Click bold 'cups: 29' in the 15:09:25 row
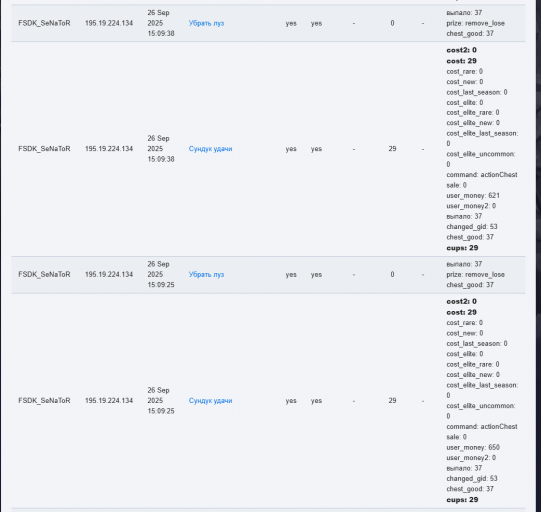541x512 pixels. click(462, 500)
